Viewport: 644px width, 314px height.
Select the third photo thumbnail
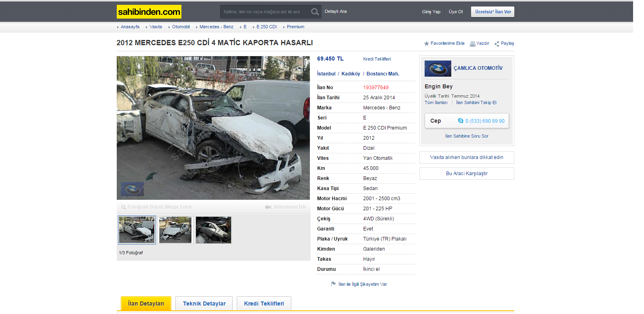(x=213, y=230)
